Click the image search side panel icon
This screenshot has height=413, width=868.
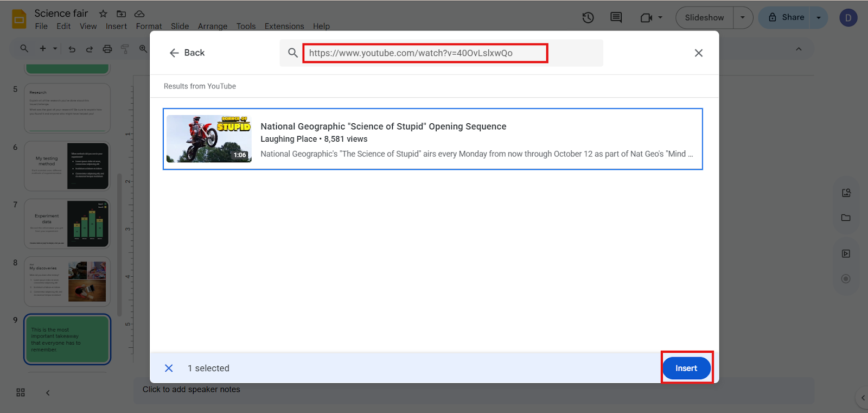tap(846, 193)
